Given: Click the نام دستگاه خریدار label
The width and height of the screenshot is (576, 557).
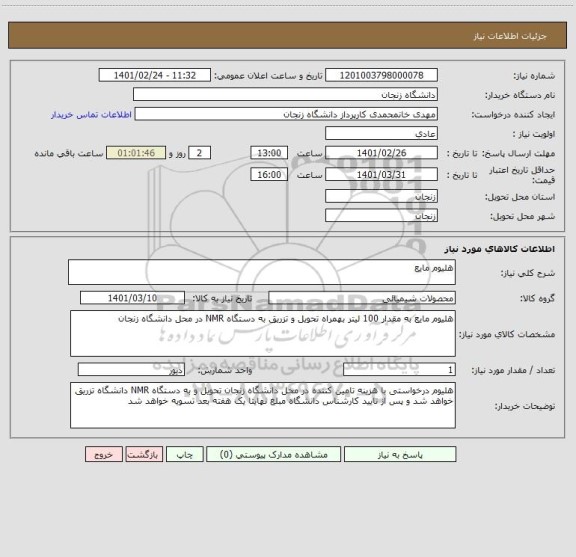Looking at the screenshot, I should tap(520, 95).
